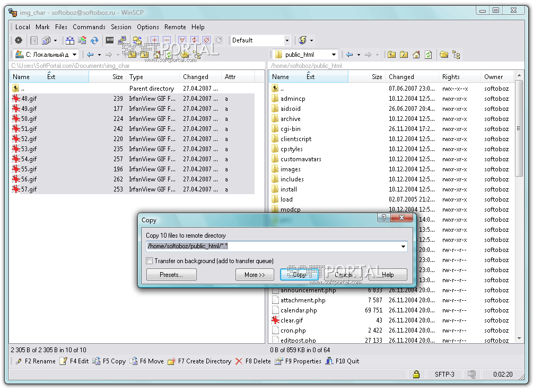This screenshot has width=533, height=392.
Task: Expand the New Session dropdown arrow
Action: 311,40
